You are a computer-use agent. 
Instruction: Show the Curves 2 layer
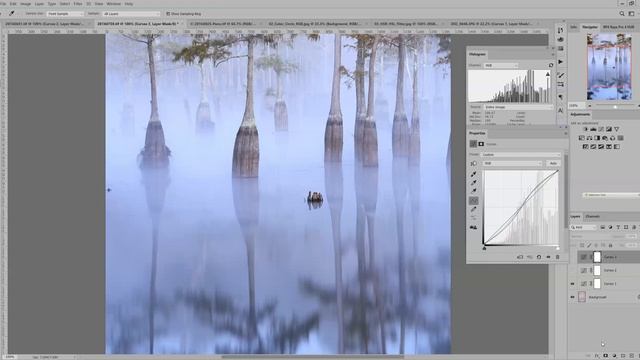(x=572, y=270)
